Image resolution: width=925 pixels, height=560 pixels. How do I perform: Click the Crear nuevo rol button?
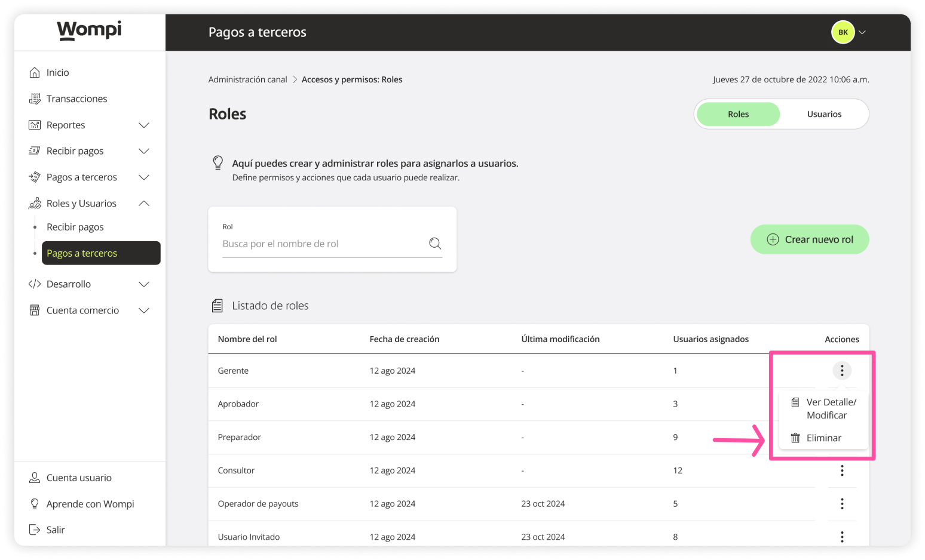[x=809, y=239]
